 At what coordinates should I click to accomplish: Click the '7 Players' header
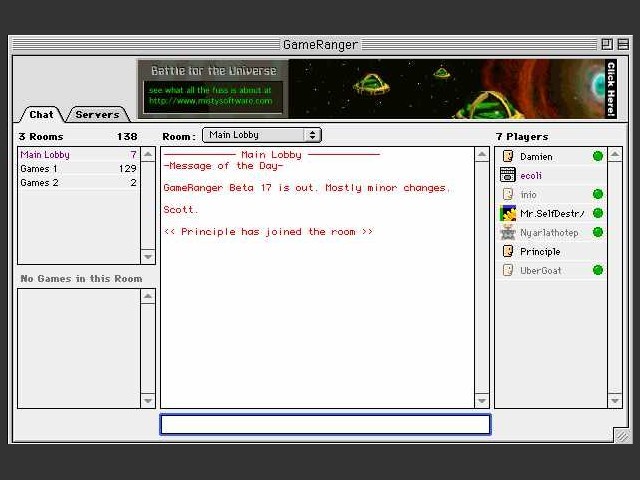click(522, 137)
